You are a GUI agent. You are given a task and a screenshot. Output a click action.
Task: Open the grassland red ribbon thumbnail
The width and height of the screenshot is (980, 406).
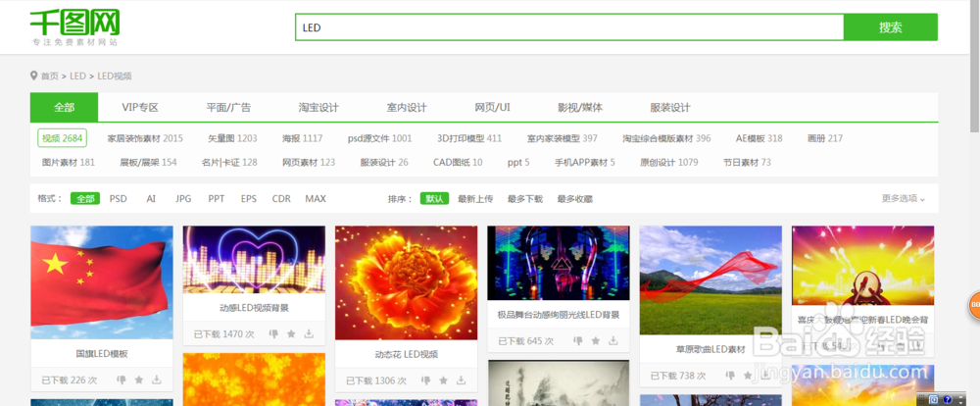coord(710,280)
